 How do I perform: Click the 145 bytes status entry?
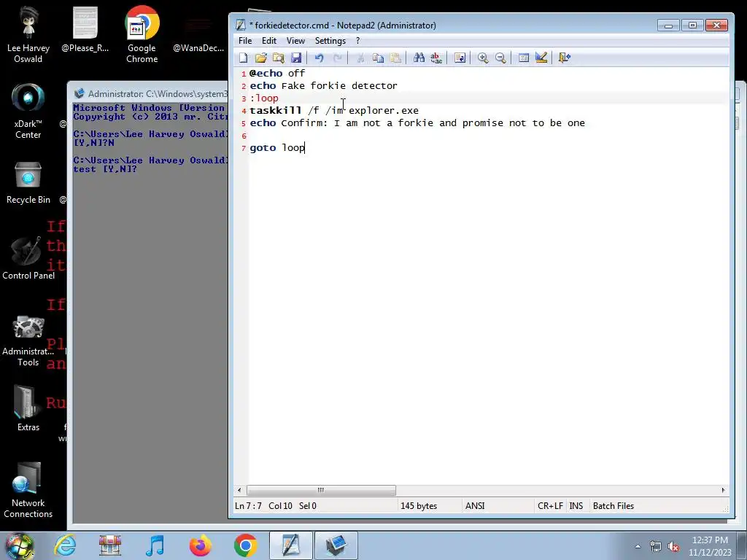click(x=418, y=506)
